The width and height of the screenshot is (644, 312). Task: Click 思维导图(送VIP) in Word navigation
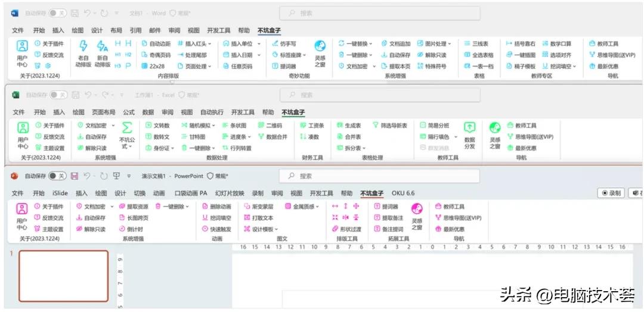[612, 55]
